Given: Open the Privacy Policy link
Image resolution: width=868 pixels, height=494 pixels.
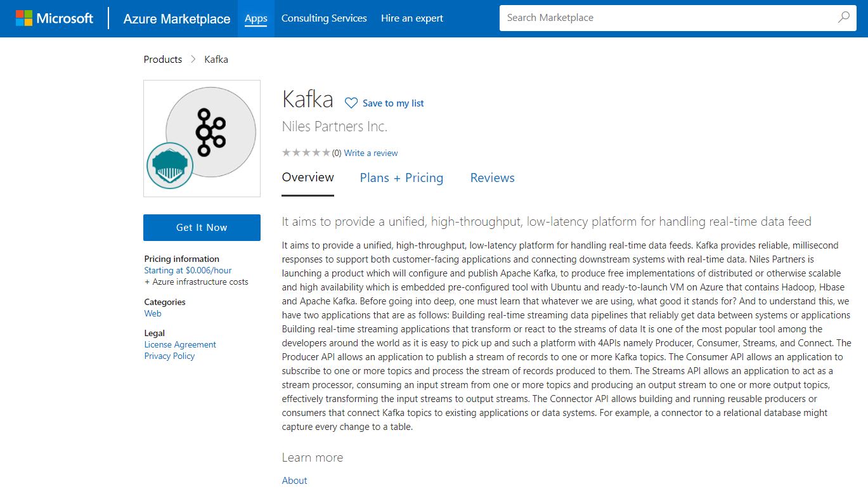Looking at the screenshot, I should 169,356.
